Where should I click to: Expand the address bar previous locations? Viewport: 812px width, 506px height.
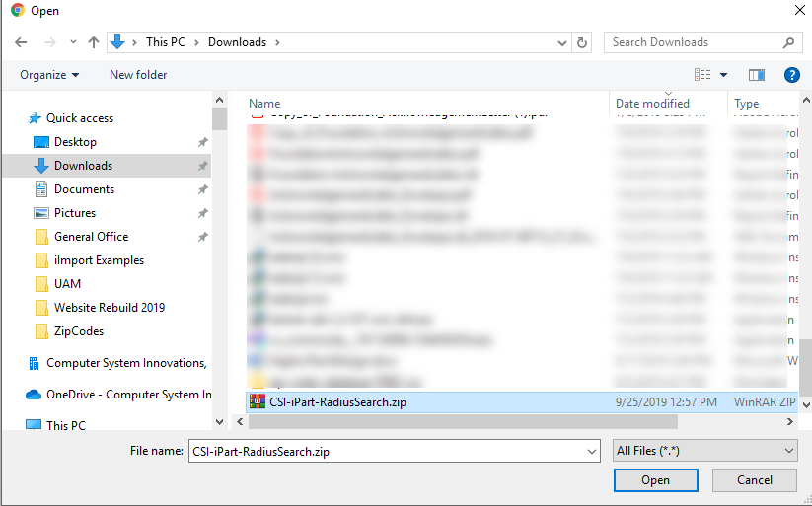(x=561, y=42)
